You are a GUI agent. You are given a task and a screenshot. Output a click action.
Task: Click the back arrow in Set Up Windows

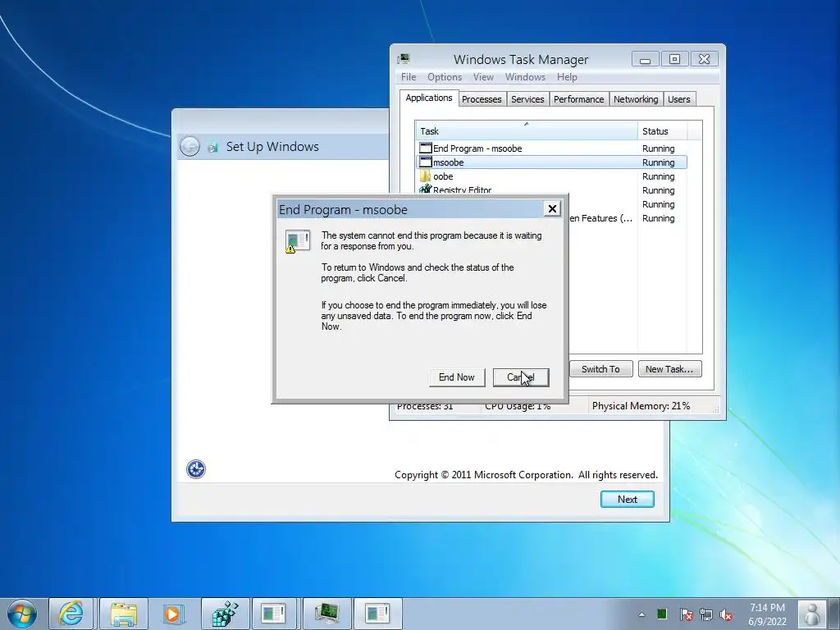click(x=189, y=146)
